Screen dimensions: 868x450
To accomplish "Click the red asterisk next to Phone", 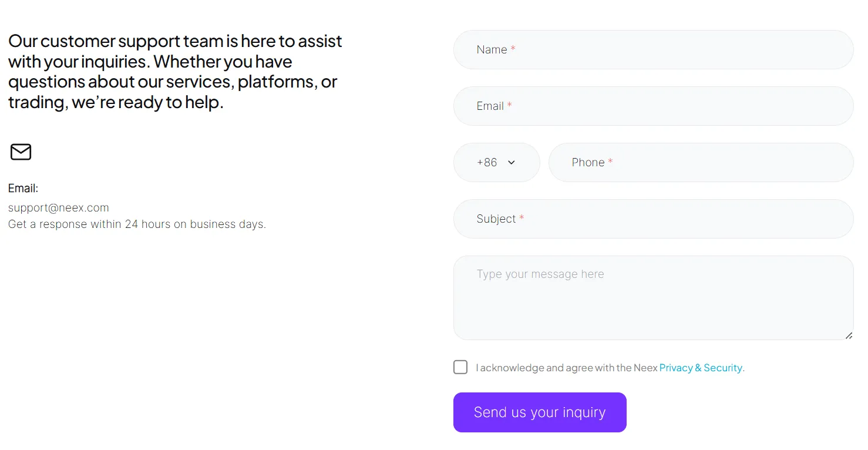I will 610,162.
